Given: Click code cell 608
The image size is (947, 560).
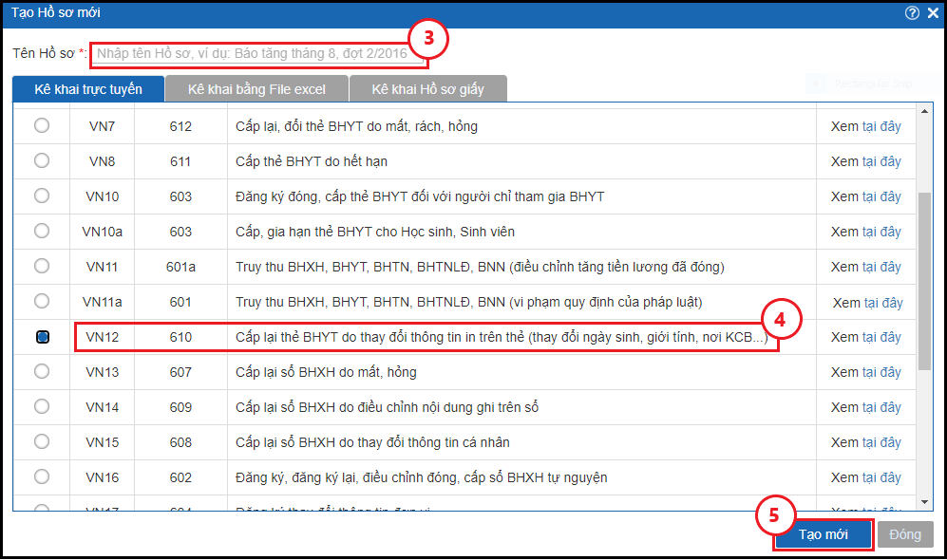Looking at the screenshot, I should [180, 442].
